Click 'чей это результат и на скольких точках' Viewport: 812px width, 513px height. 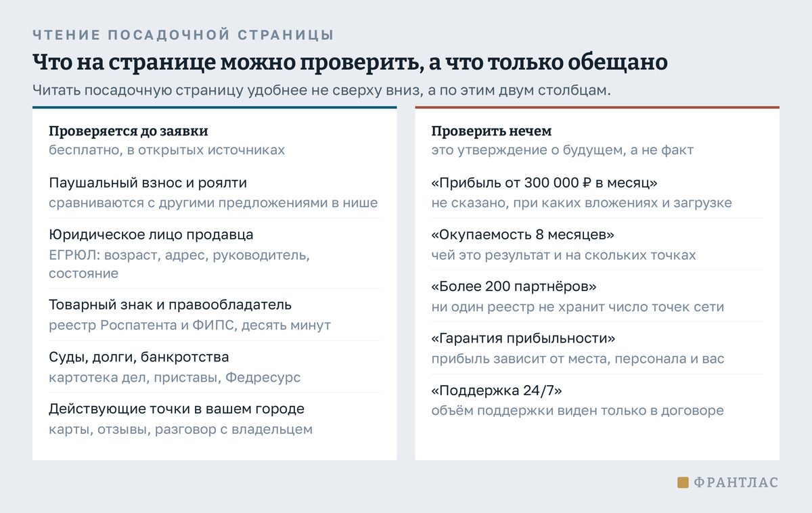564,255
